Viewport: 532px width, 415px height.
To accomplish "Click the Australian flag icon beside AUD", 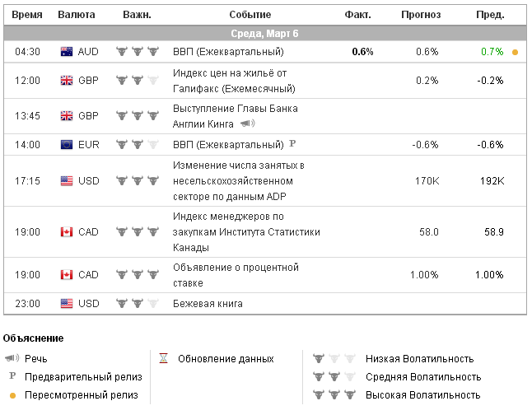I will coord(68,51).
